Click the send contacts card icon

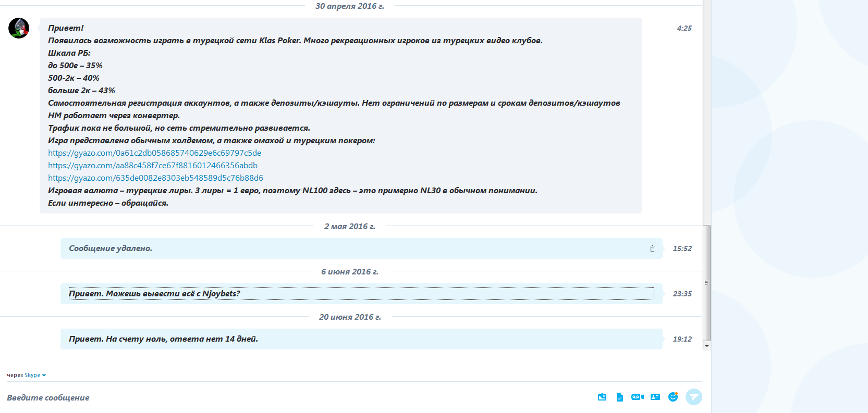click(655, 397)
